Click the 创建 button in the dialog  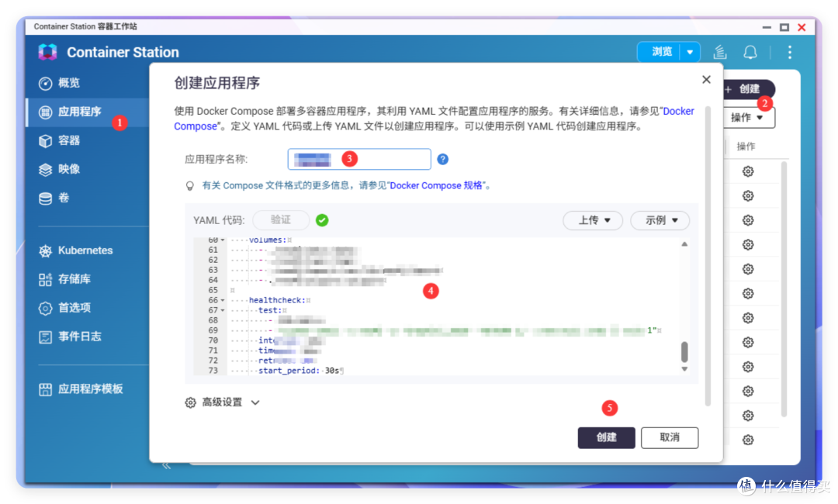click(606, 437)
